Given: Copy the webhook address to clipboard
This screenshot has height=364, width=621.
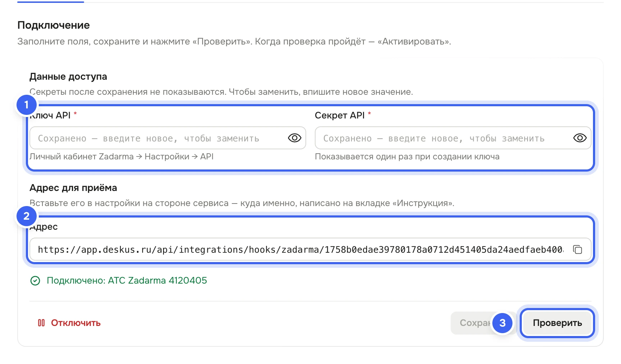Looking at the screenshot, I should [x=578, y=249].
